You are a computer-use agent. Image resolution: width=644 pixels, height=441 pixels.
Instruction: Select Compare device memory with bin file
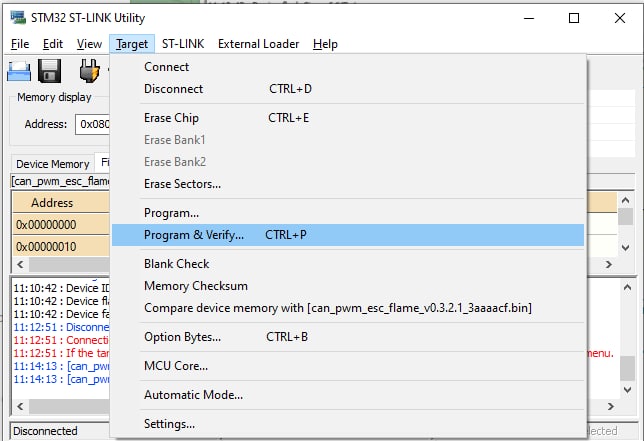pyautogui.click(x=348, y=308)
